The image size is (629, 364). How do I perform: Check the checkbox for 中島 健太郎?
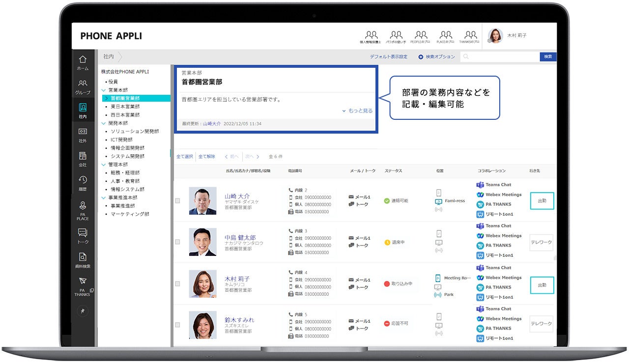(x=177, y=242)
